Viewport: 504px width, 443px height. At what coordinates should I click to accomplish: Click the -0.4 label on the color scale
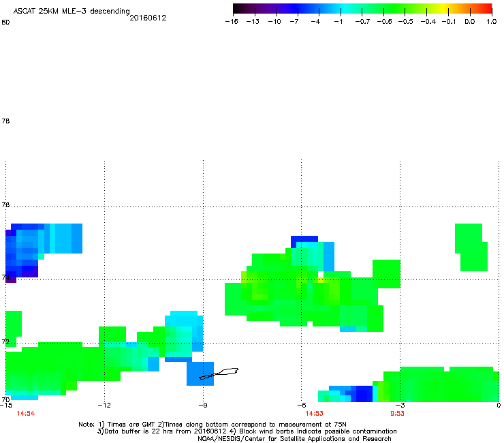pos(428,22)
